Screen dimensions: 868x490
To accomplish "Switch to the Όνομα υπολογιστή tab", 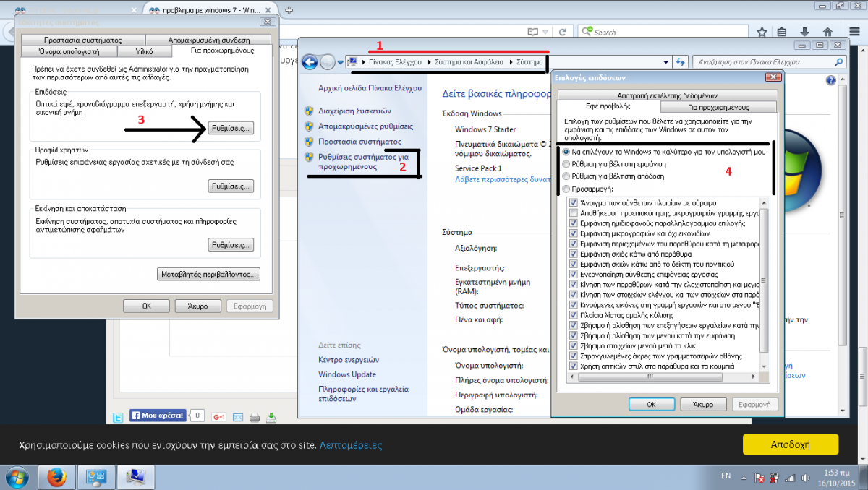I will coord(69,51).
